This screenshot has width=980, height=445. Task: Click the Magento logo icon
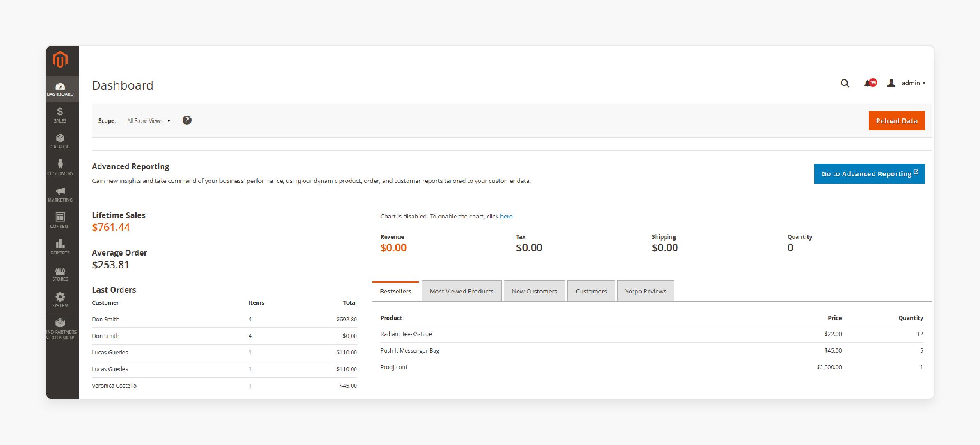pos(60,60)
